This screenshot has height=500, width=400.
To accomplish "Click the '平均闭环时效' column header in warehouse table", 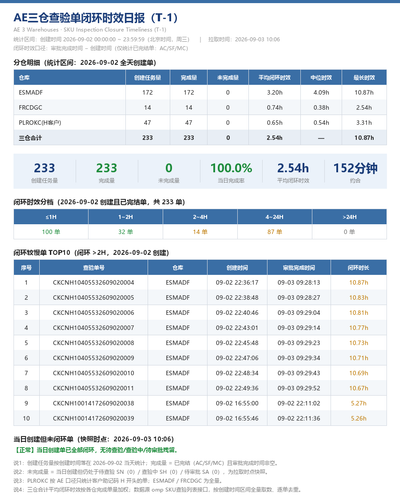I will click(274, 78).
